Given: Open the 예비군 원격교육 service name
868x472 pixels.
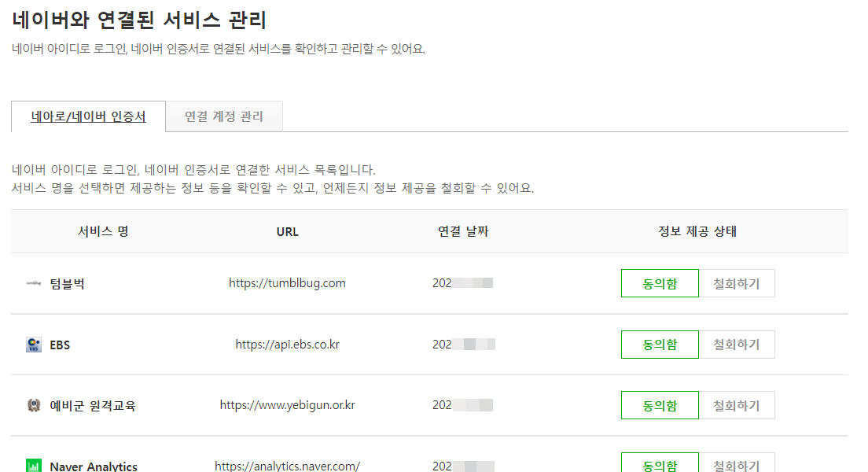Looking at the screenshot, I should tap(93, 405).
